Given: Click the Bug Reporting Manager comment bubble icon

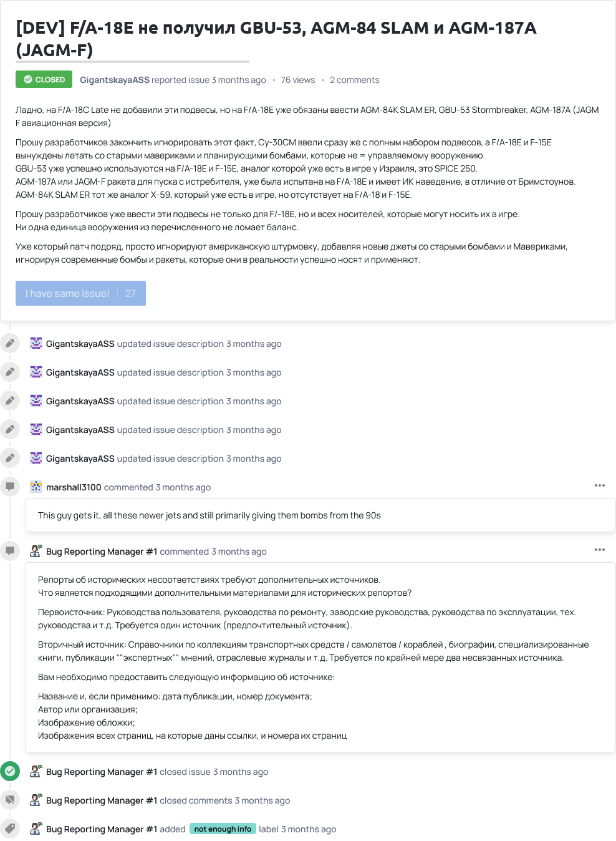Looking at the screenshot, I should pos(10,551).
